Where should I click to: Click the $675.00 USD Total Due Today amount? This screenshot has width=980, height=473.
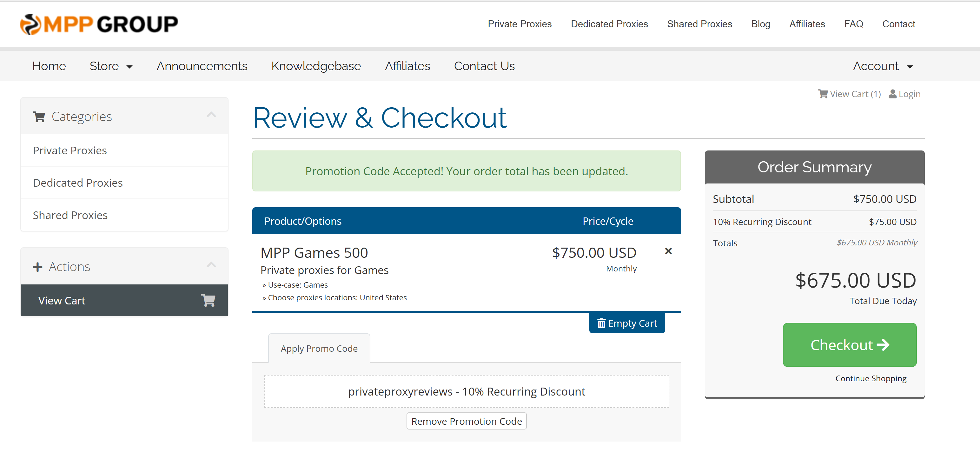855,280
